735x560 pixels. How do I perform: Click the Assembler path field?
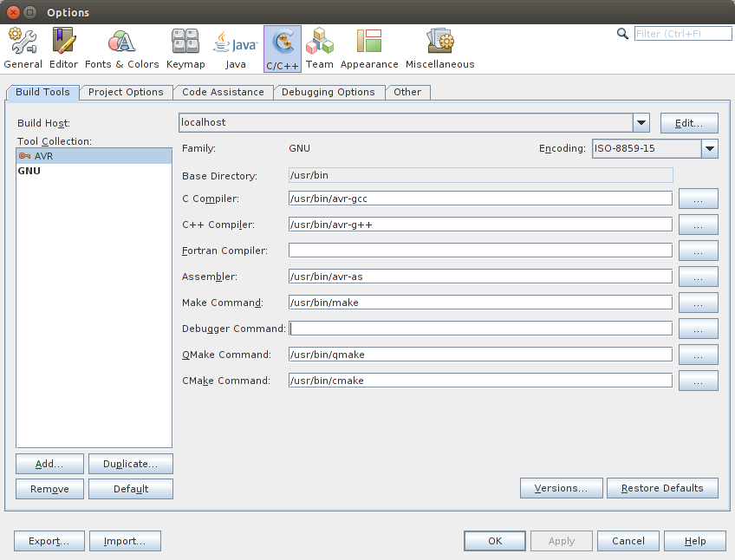[480, 277]
